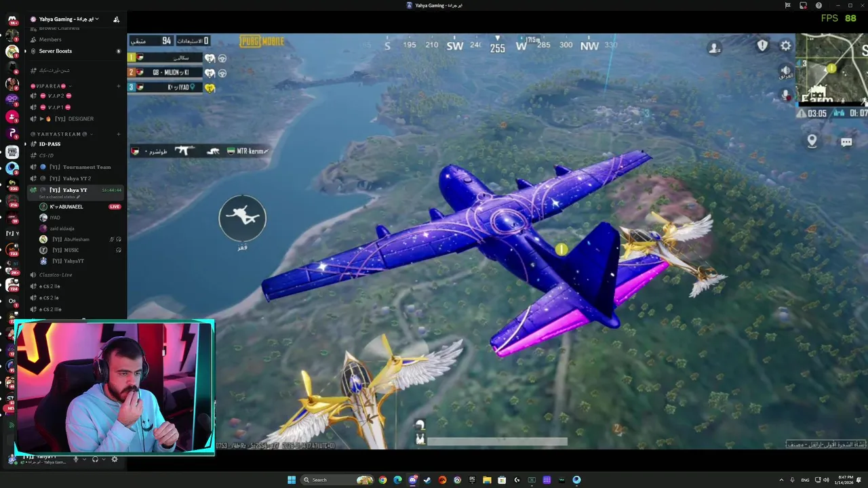Open Microsoft Store from the taskbar
Viewport: 868px width, 488px height.
tap(502, 480)
